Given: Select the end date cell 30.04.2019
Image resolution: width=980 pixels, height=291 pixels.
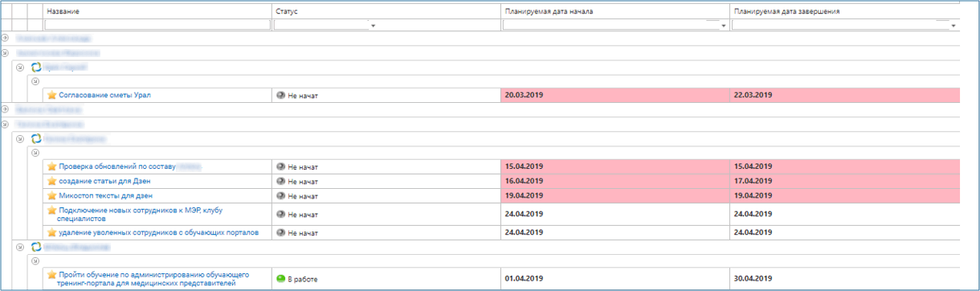Looking at the screenshot, I should coord(844,279).
